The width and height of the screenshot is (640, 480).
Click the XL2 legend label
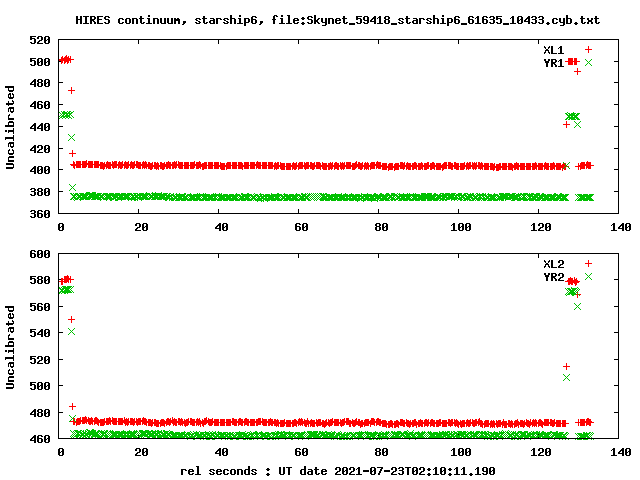(x=553, y=264)
